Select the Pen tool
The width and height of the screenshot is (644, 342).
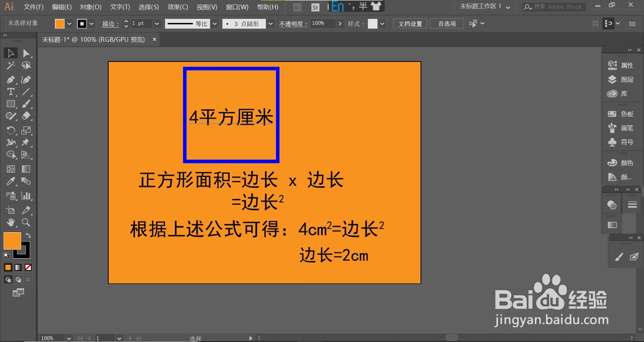point(11,80)
